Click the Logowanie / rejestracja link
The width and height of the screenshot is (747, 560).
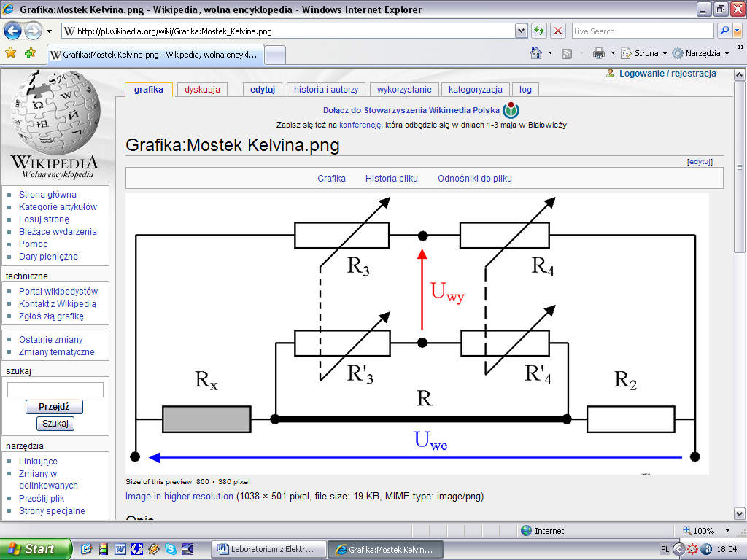click(667, 74)
